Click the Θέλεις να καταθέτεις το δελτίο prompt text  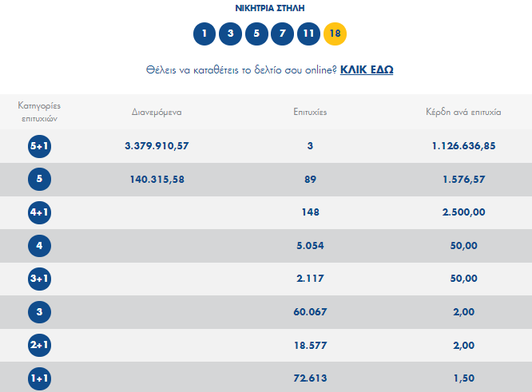point(241,69)
